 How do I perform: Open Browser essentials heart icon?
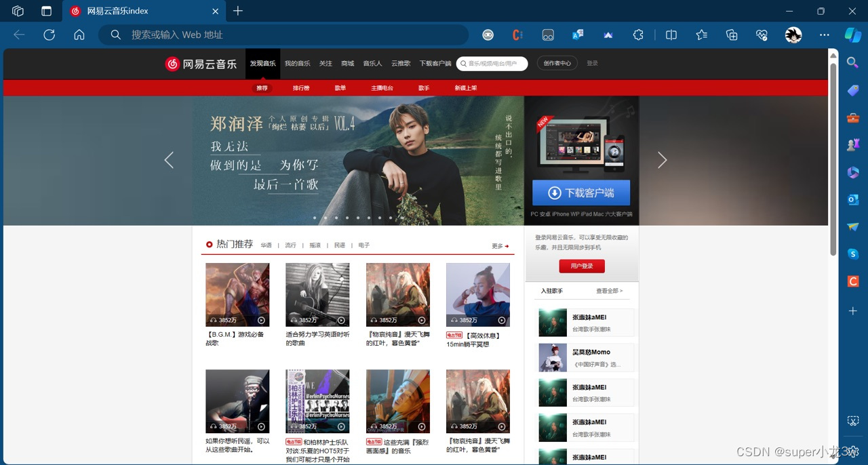click(x=762, y=35)
